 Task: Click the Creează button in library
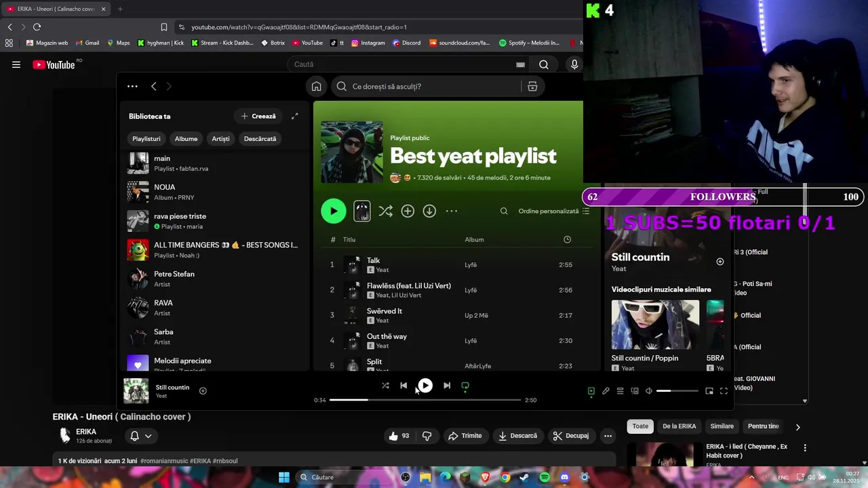pos(258,116)
